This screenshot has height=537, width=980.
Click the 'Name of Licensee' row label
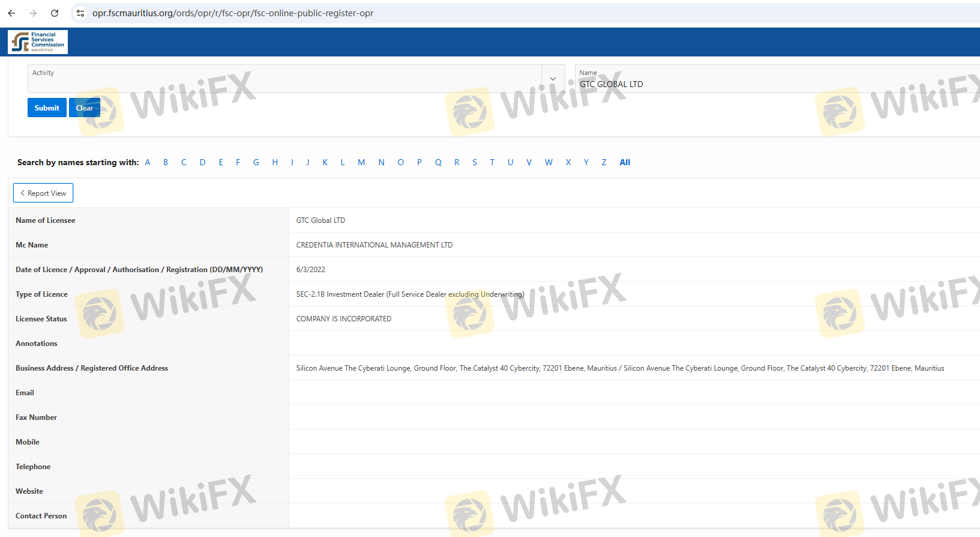[x=46, y=220]
